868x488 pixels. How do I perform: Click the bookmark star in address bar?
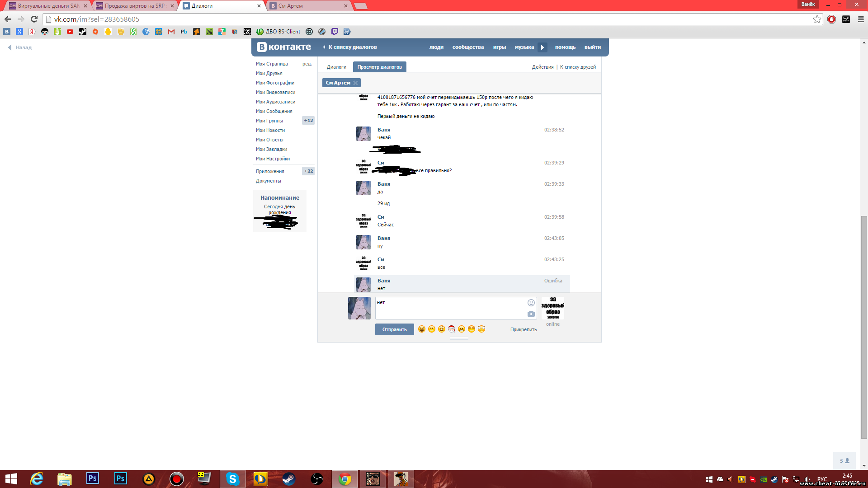817,19
